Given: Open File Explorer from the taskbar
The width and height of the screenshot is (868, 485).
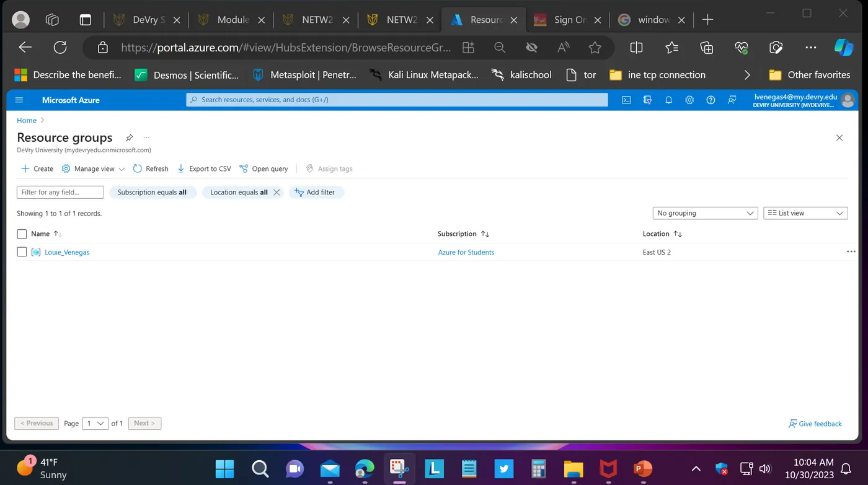Looking at the screenshot, I should [573, 468].
